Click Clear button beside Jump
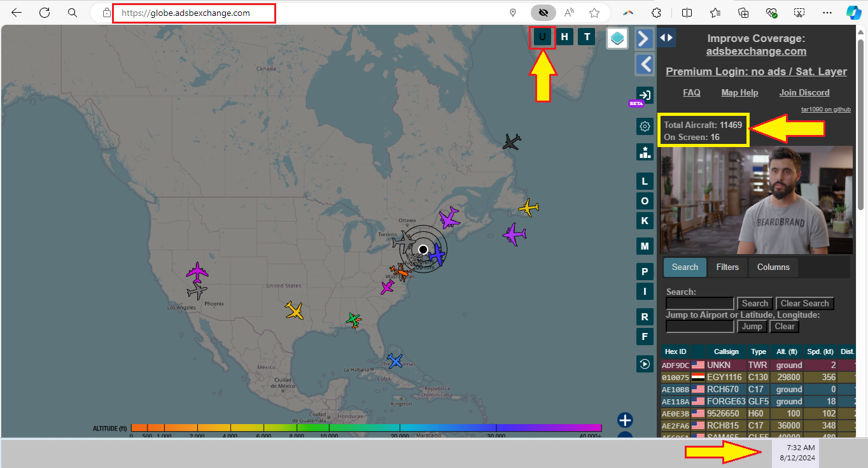Image resolution: width=868 pixels, height=468 pixels. 784,327
